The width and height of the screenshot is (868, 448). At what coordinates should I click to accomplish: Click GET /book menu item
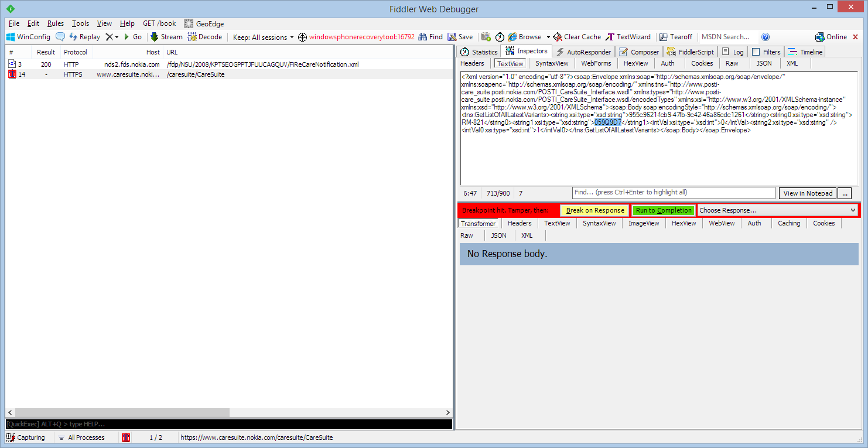159,23
